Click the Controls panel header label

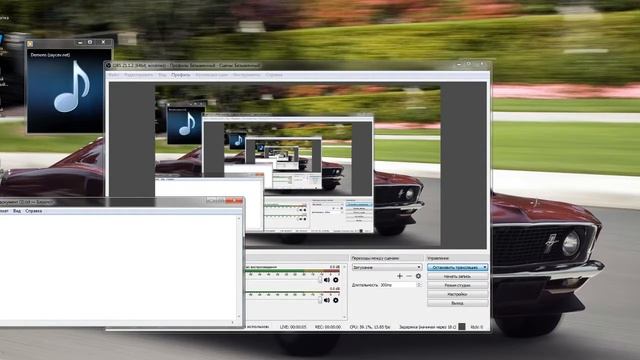click(438, 258)
